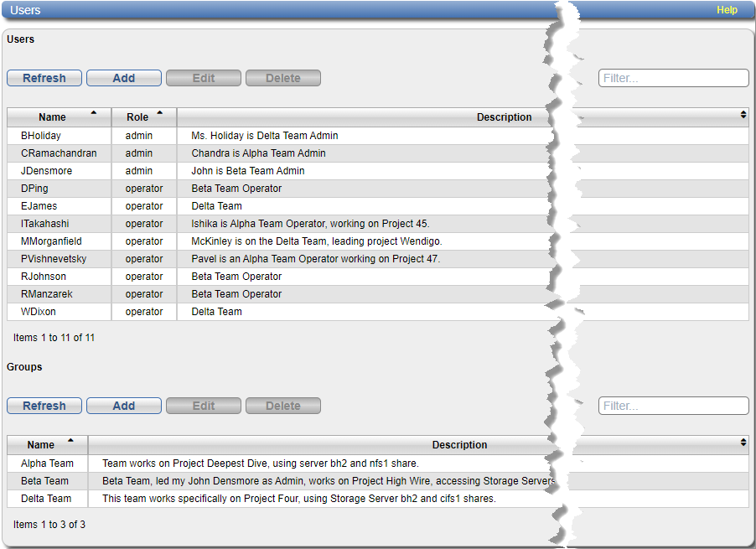Refresh the Groups list
Image resolution: width=756 pixels, height=549 pixels.
coord(44,406)
